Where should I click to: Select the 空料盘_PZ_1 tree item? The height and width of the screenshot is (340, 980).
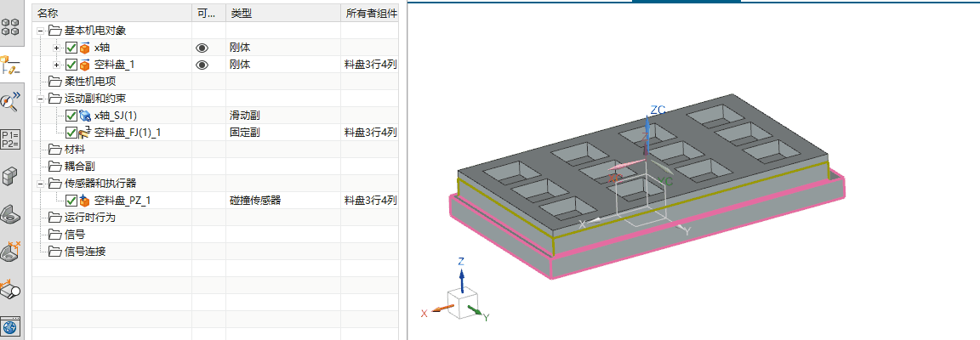pos(122,201)
